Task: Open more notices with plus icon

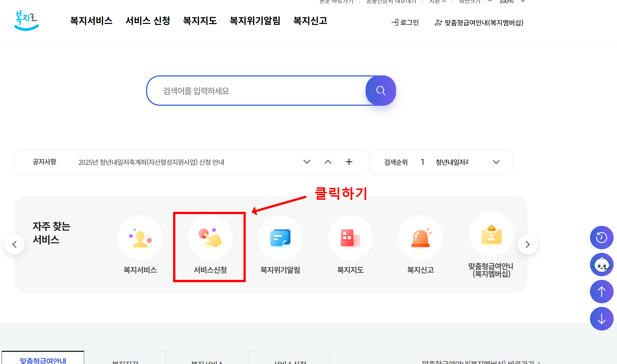Action: 349,162
